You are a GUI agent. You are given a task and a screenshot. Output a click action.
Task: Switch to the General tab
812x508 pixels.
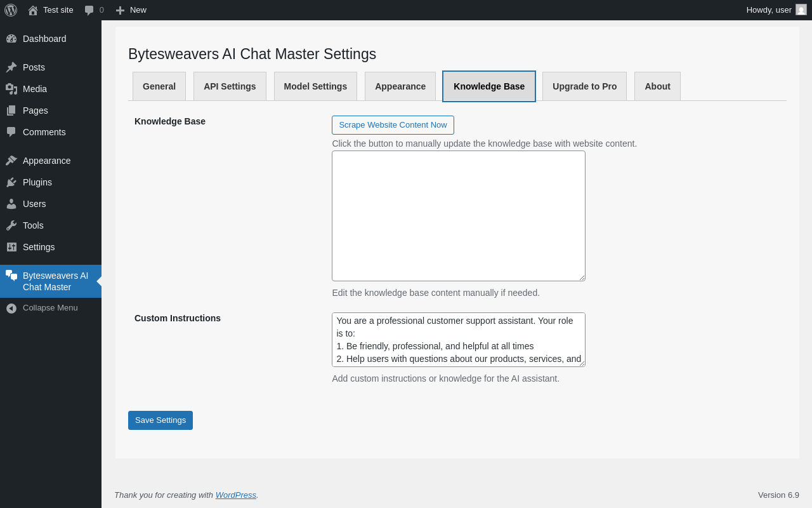point(159,86)
